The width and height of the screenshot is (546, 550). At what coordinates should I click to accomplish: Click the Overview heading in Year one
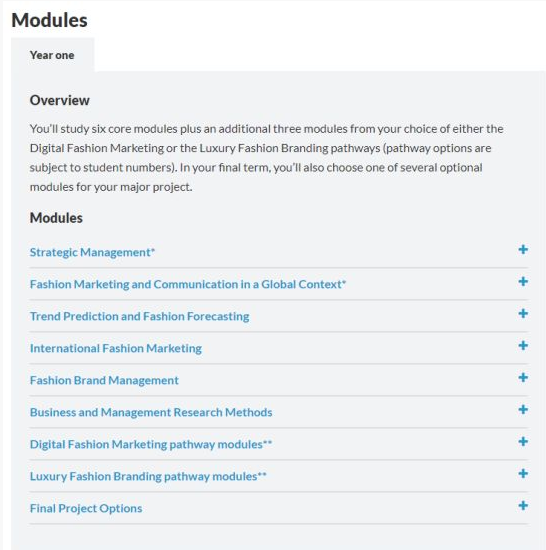pos(60,100)
